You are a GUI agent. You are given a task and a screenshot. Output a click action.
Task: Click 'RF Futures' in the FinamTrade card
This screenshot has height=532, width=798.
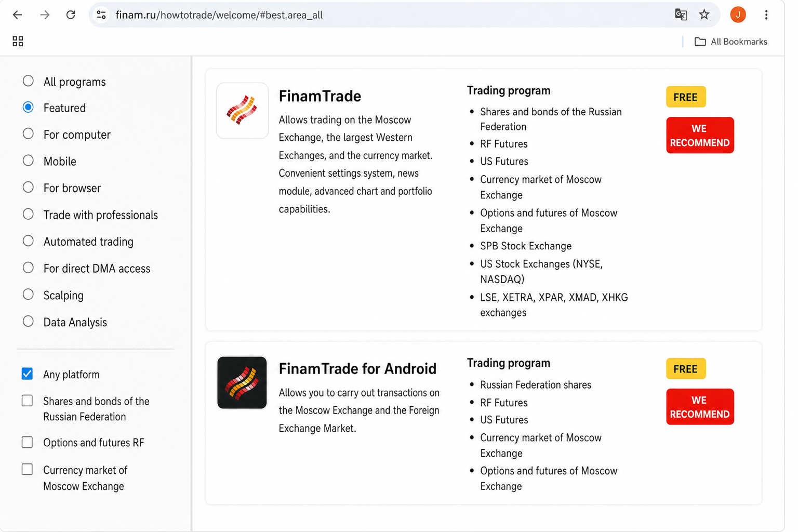[504, 144]
